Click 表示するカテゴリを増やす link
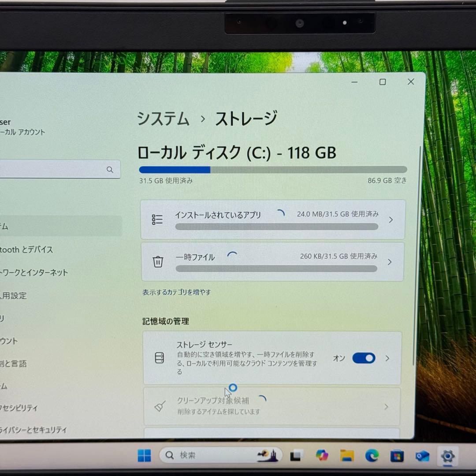The height and width of the screenshot is (476, 476). [x=175, y=292]
